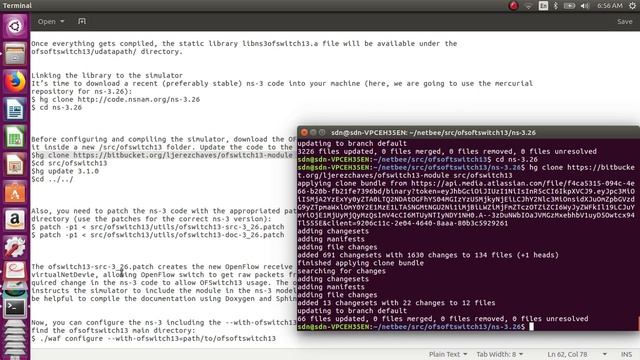This screenshot has width=640, height=360.
Task: Click 'finished applying clone bundle' terminal line
Action: tap(360, 263)
